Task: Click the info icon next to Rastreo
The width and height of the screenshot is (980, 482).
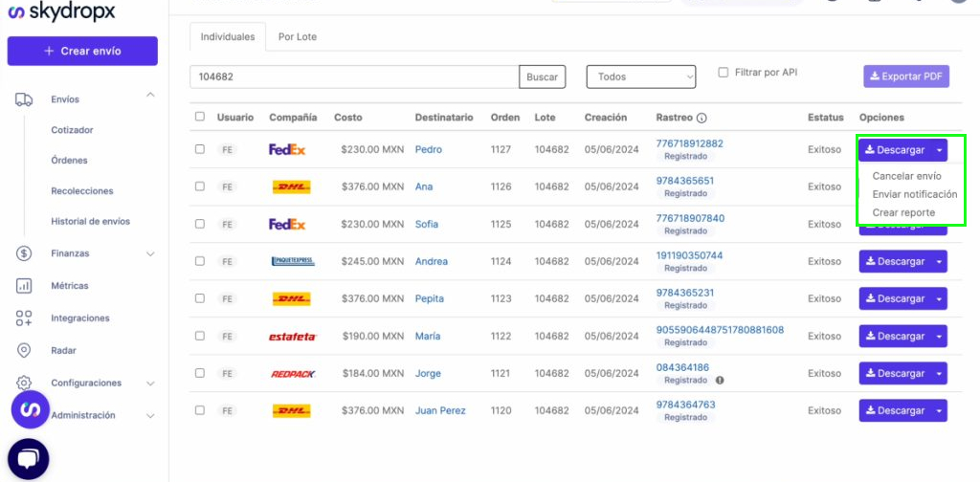Action: tap(702, 119)
